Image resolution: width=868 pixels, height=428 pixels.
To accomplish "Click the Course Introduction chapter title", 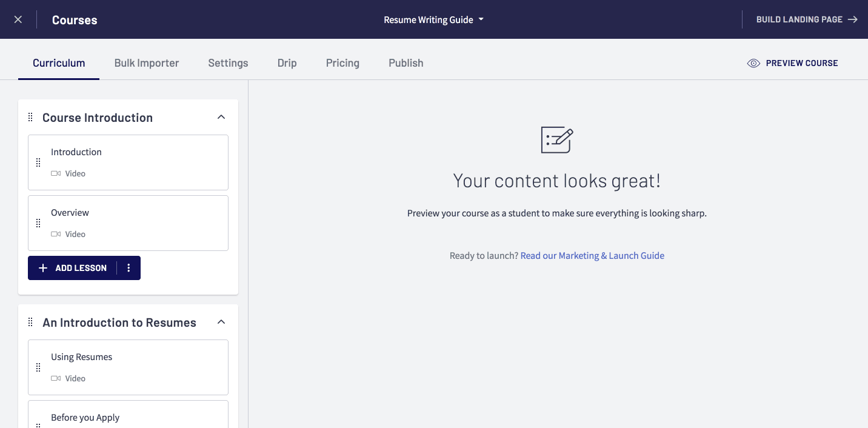I will pyautogui.click(x=98, y=118).
